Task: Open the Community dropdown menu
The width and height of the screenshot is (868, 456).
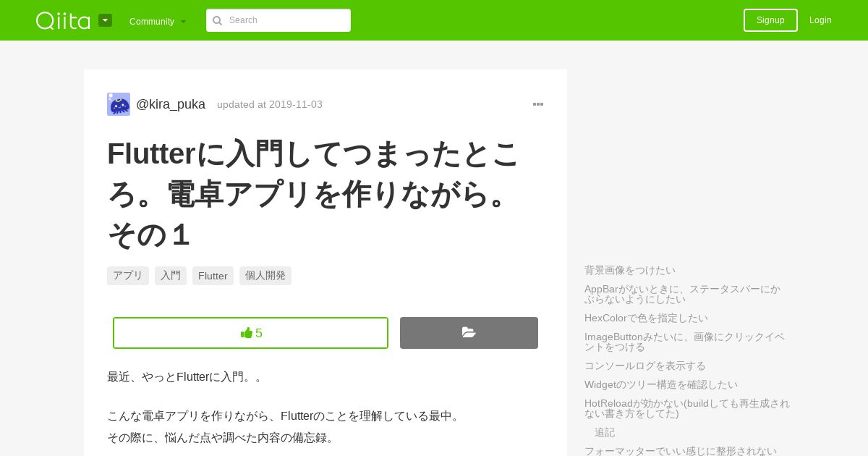Action: [158, 21]
